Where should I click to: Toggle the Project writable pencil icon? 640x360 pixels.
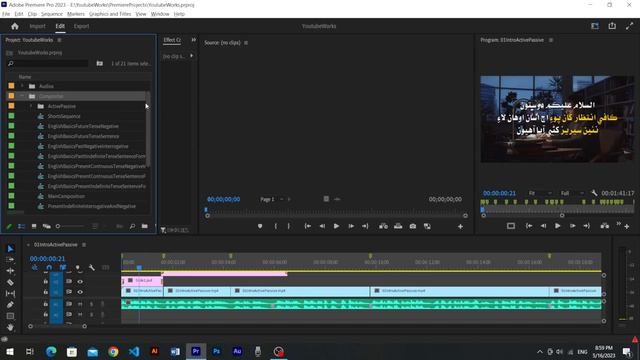(9, 226)
